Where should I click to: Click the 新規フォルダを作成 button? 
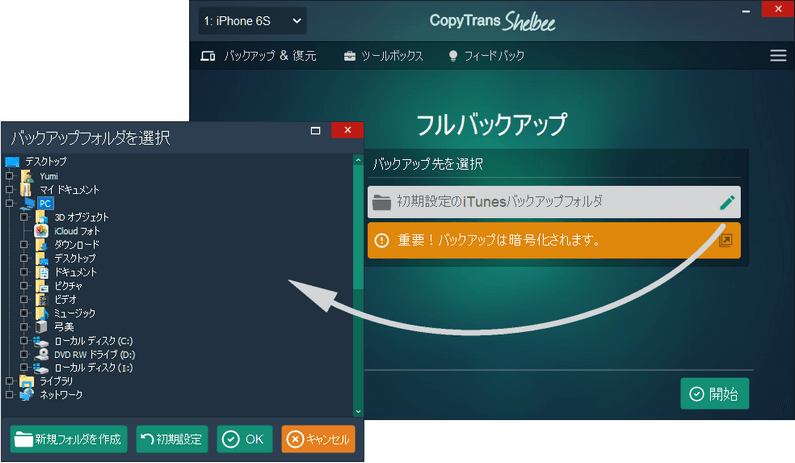click(x=68, y=439)
